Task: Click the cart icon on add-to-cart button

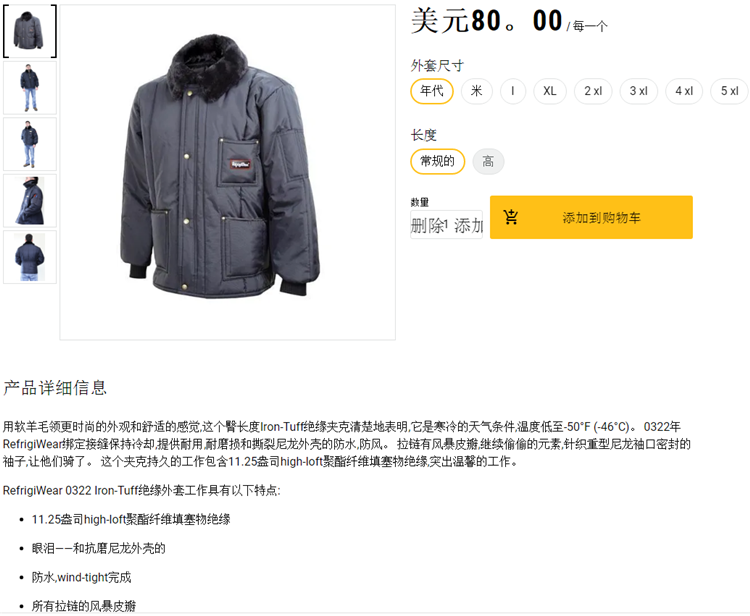Action: click(510, 217)
